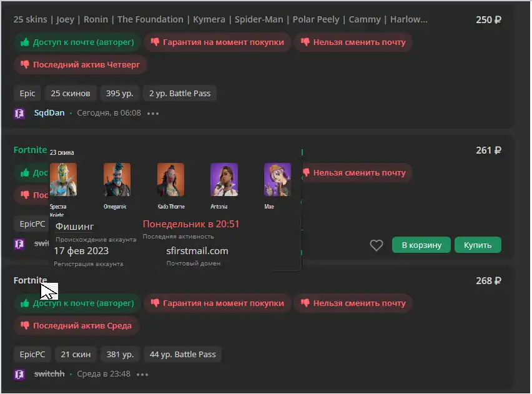
Task: Click the 250 ₽ listing's Нельзя сменить почту tag
Action: point(353,42)
